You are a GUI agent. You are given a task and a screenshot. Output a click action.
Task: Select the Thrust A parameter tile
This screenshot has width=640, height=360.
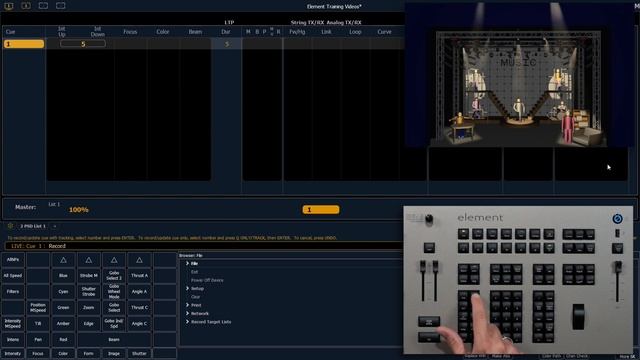(x=139, y=276)
